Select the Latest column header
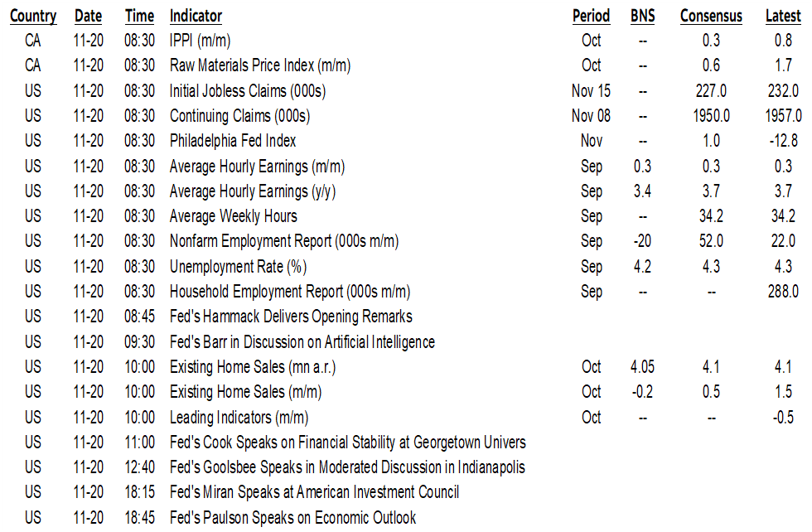Image resolution: width=812 pixels, height=532 pixels. 783,16
